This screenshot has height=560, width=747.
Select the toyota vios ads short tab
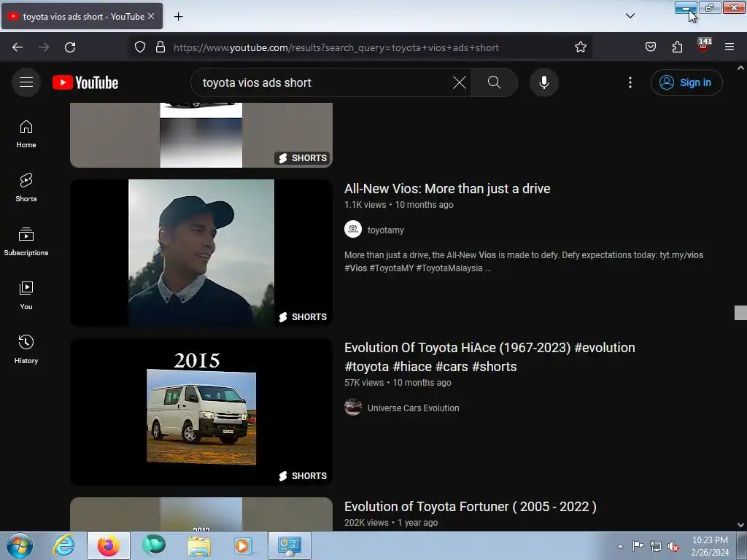click(82, 16)
